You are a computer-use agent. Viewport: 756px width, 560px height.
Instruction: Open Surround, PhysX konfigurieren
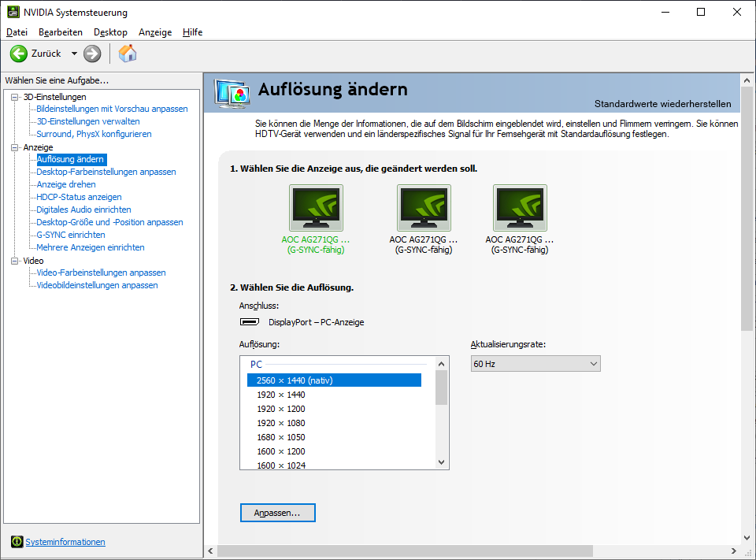click(94, 134)
